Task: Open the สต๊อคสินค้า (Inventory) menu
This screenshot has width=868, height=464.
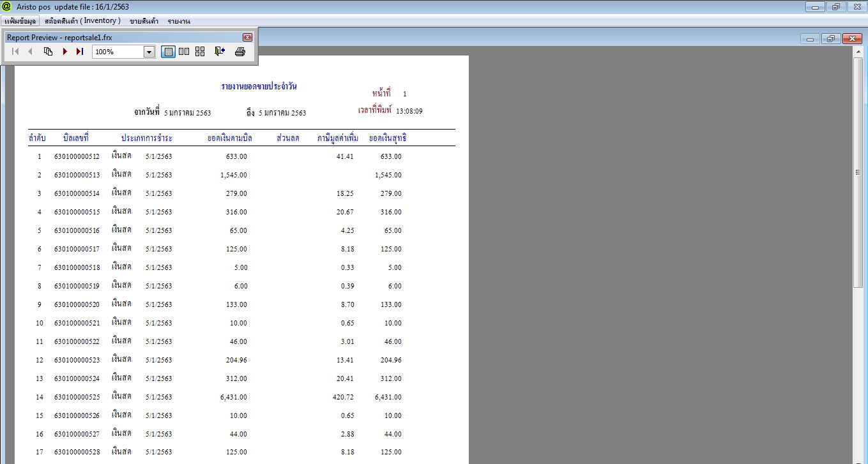Action: 82,21
